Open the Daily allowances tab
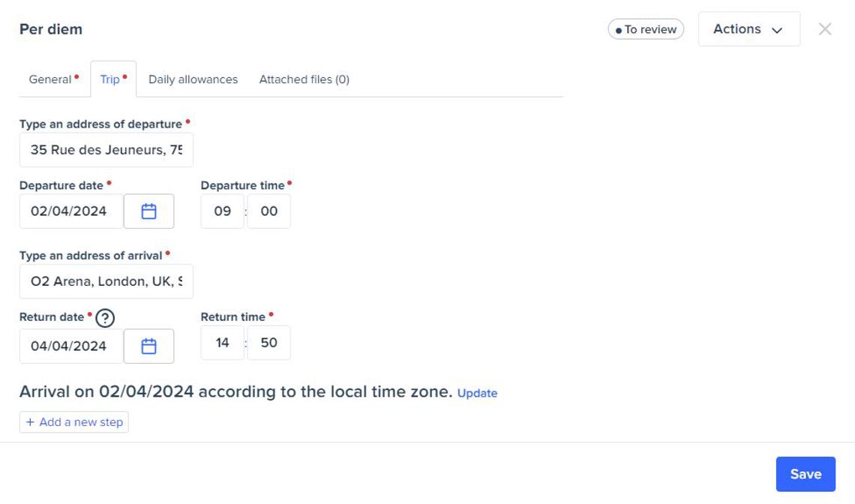The height and width of the screenshot is (504, 855). pyautogui.click(x=193, y=79)
